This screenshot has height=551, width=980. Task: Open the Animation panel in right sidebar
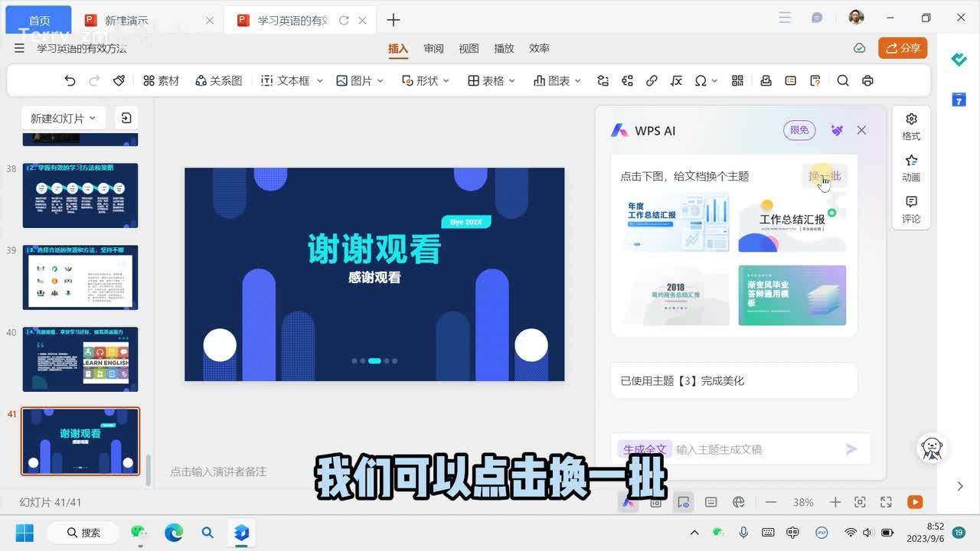911,167
